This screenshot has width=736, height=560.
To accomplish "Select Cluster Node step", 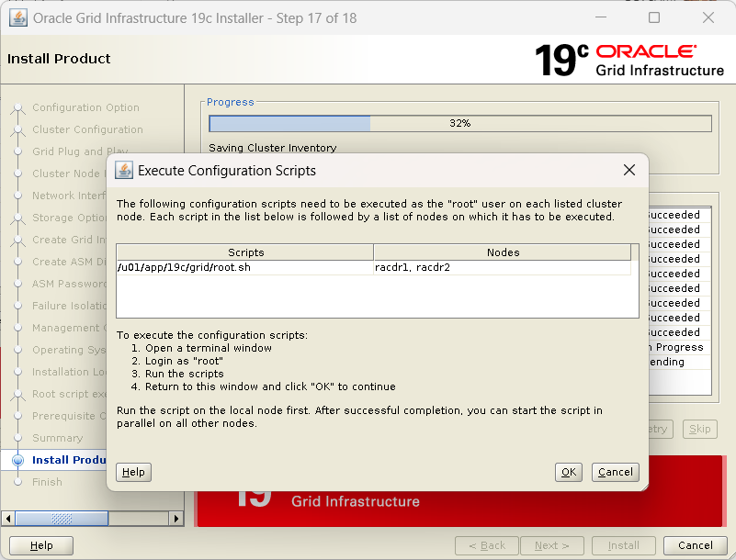I will pyautogui.click(x=69, y=174).
